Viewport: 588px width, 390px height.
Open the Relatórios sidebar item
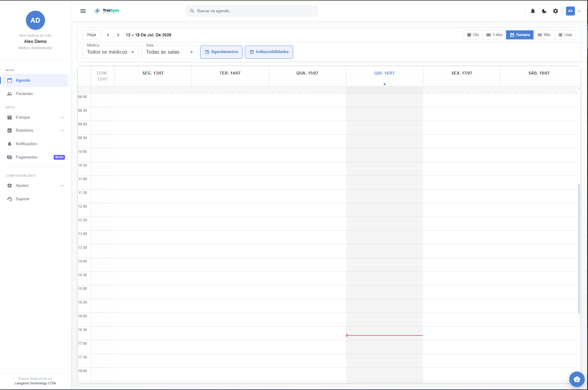point(35,130)
